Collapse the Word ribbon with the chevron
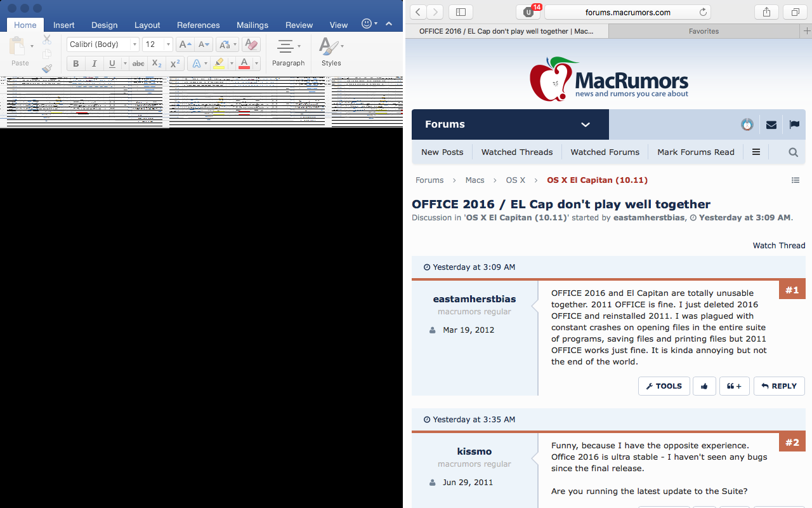Image resolution: width=812 pixels, height=508 pixels. 389,23
